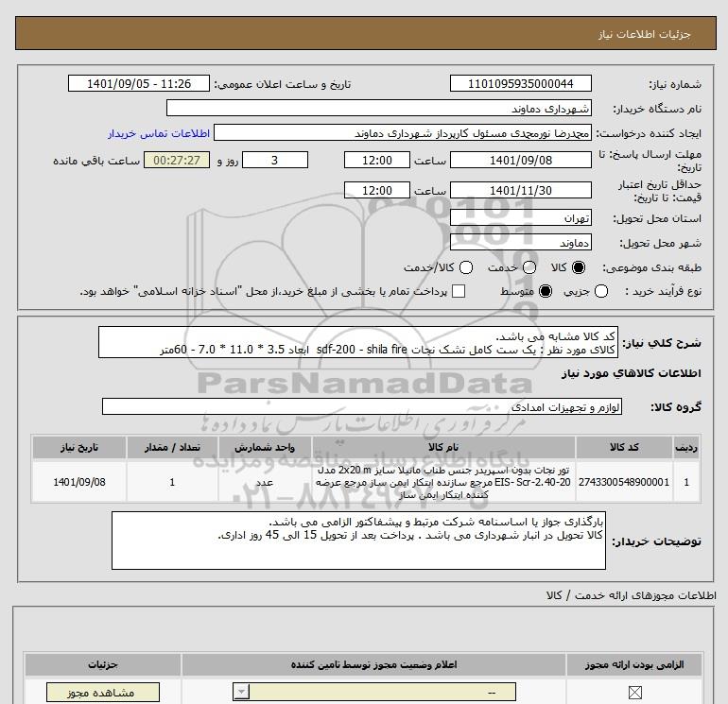
Task: Click the تور نجات product name cell
Action: click(x=443, y=482)
